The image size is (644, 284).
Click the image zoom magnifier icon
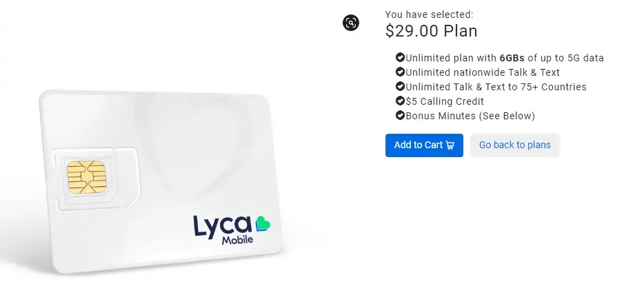[351, 23]
